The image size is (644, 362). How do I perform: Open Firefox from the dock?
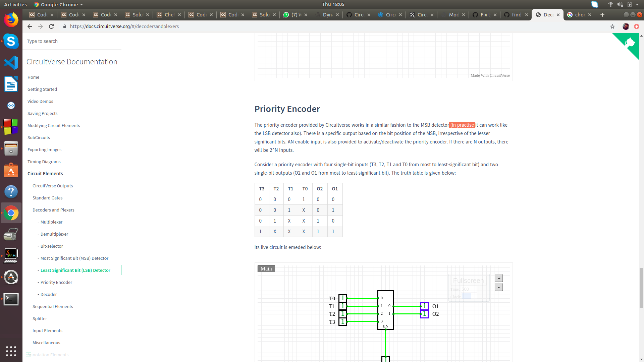click(11, 20)
